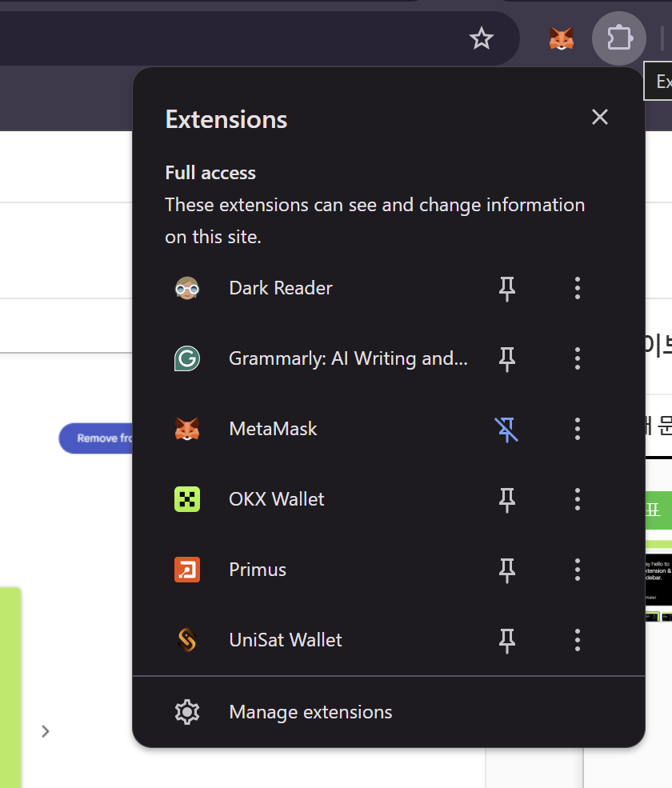Image resolution: width=672 pixels, height=788 pixels.
Task: Open the UniSat Wallet extension
Action: pyautogui.click(x=285, y=640)
